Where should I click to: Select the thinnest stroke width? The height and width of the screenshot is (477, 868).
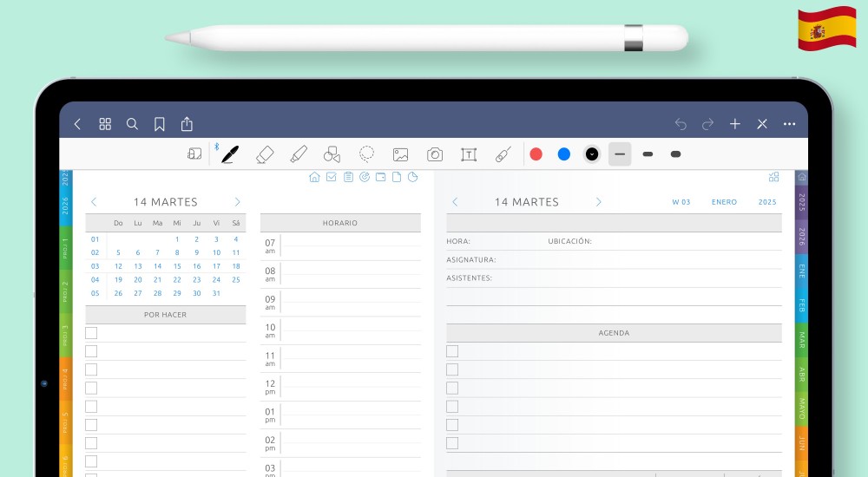tap(620, 154)
